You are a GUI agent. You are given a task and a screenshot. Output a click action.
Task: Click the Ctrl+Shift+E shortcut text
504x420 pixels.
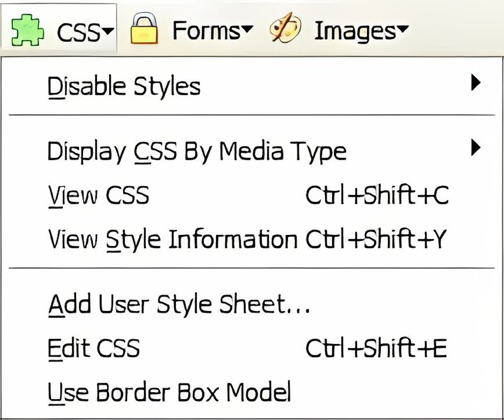point(376,348)
